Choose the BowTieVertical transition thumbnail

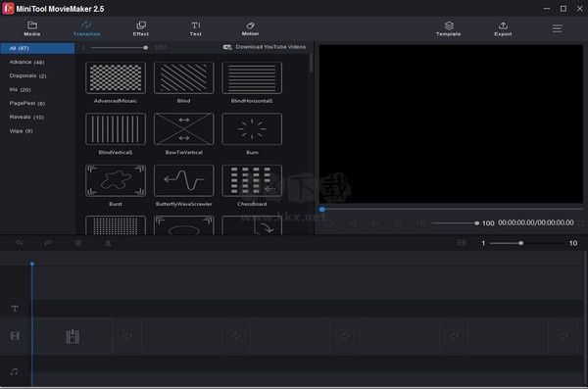click(184, 129)
